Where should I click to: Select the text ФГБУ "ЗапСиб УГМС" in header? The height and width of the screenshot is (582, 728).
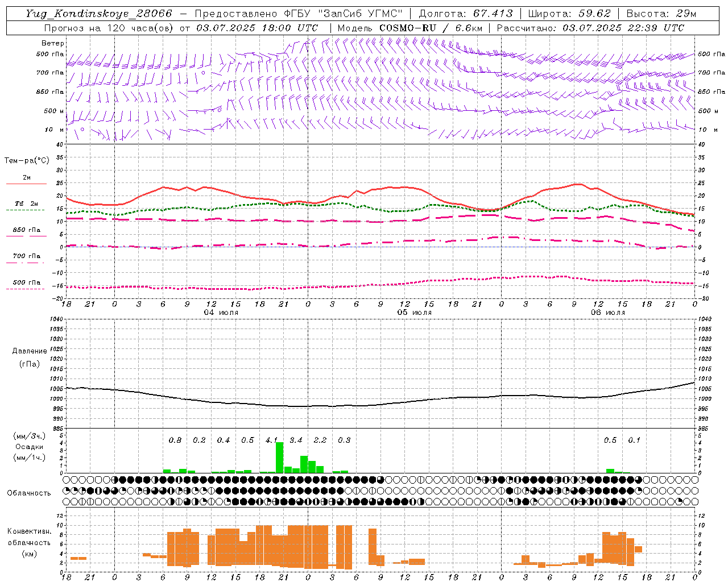click(x=343, y=14)
